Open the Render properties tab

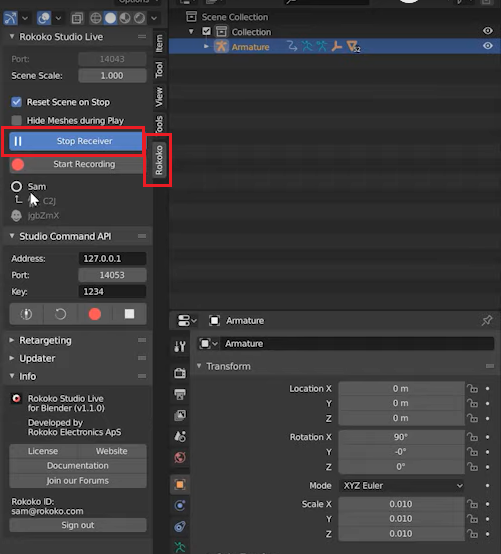point(180,373)
